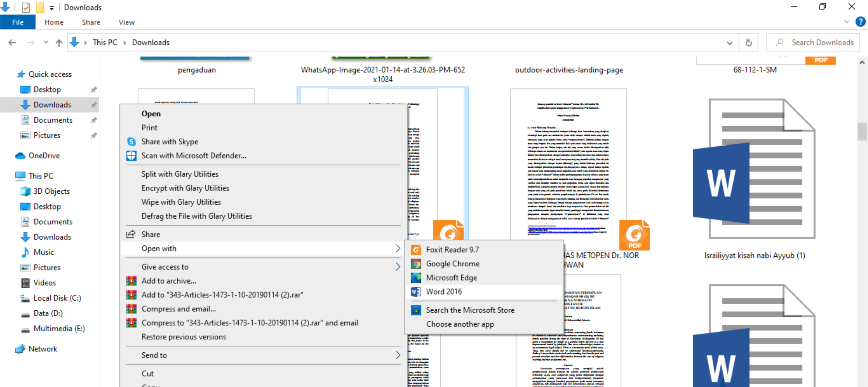The image size is (868, 387).
Task: Click the Share with Skype icon
Action: pos(131,142)
